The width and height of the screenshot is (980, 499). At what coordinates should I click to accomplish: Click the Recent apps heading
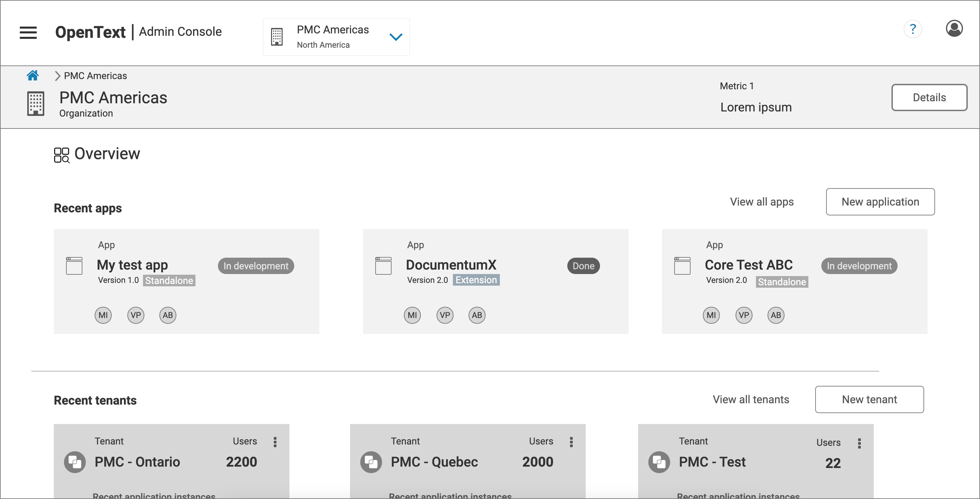pos(88,208)
